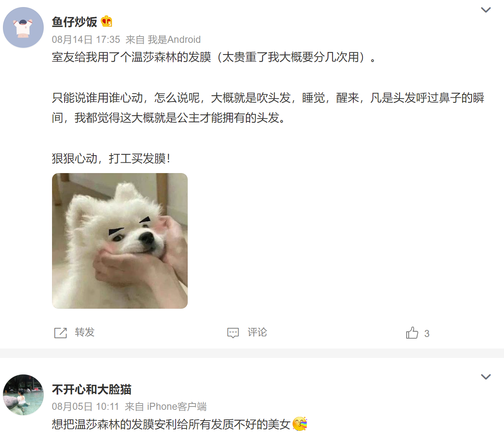
Task: Click timestamp 08月14日 17:35
Action: click(86, 40)
